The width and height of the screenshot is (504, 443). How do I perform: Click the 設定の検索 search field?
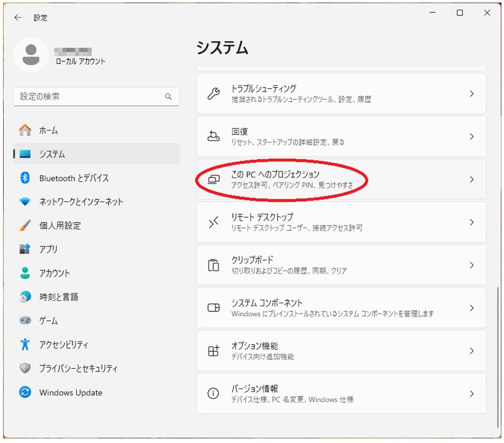point(96,96)
